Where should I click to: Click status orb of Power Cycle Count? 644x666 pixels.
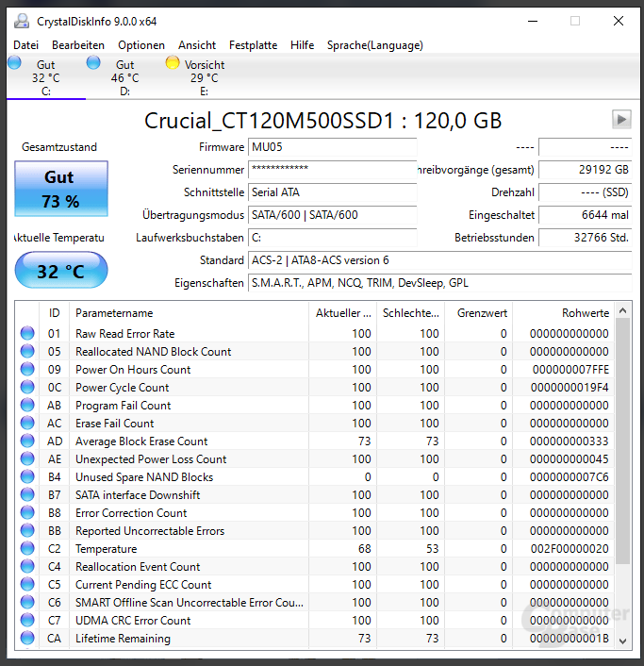pyautogui.click(x=27, y=387)
